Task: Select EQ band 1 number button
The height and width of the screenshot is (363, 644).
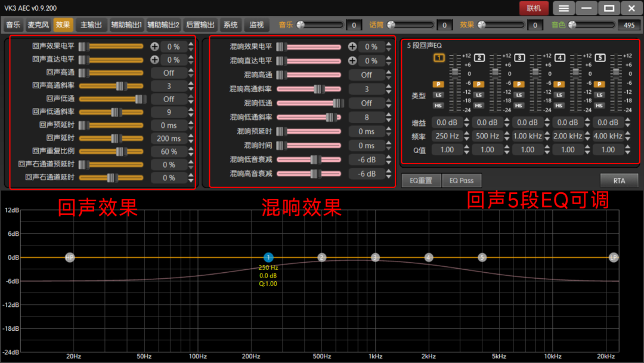Action: coord(439,57)
